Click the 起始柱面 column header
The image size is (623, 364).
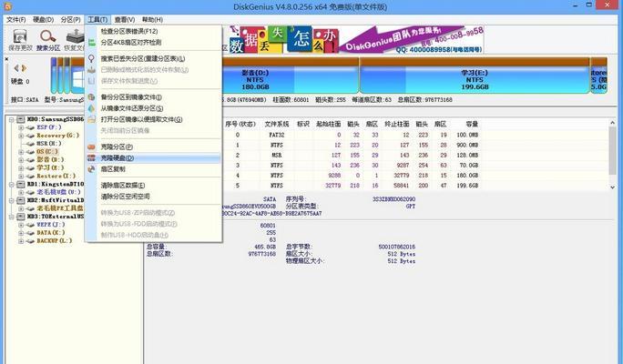click(328, 125)
